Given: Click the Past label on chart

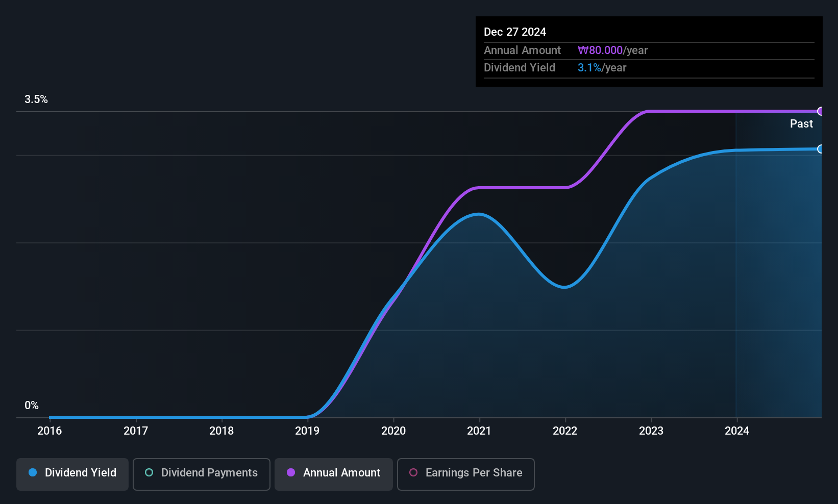Looking at the screenshot, I should (801, 123).
